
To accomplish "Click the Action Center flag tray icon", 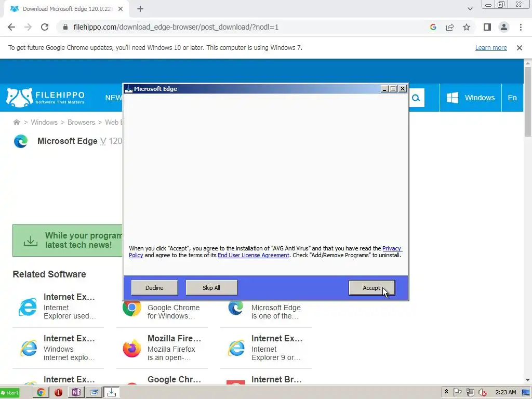I will pyautogui.click(x=457, y=392).
